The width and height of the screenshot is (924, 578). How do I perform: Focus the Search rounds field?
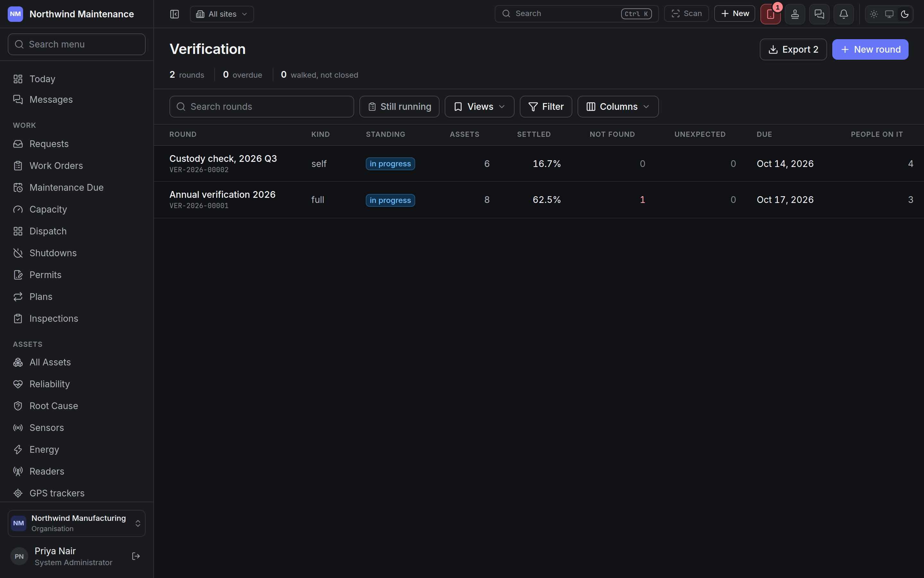coord(261,107)
